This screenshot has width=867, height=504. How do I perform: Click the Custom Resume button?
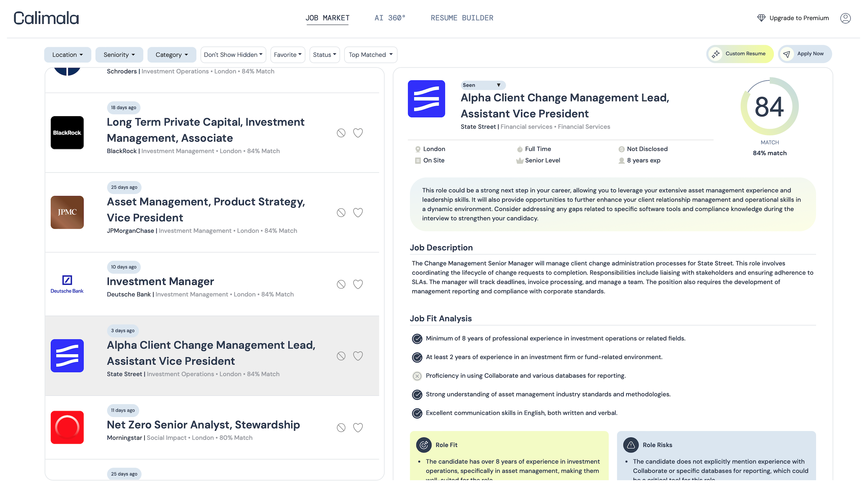(740, 54)
